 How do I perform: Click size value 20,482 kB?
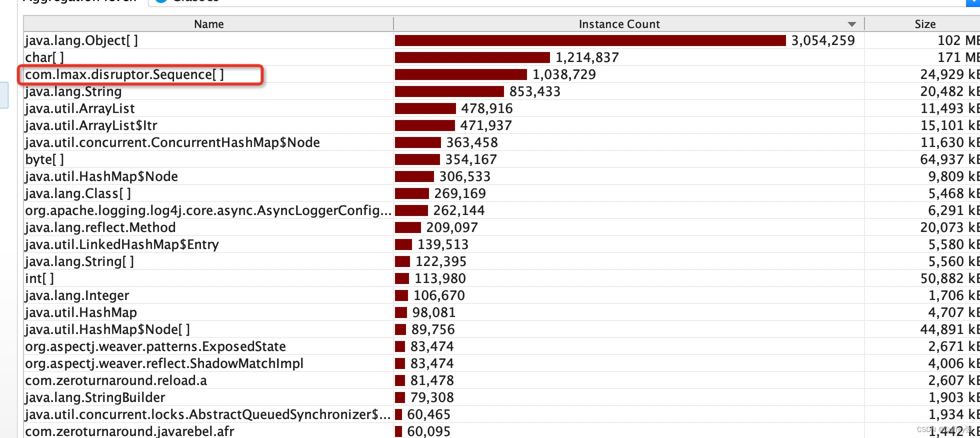(950, 91)
